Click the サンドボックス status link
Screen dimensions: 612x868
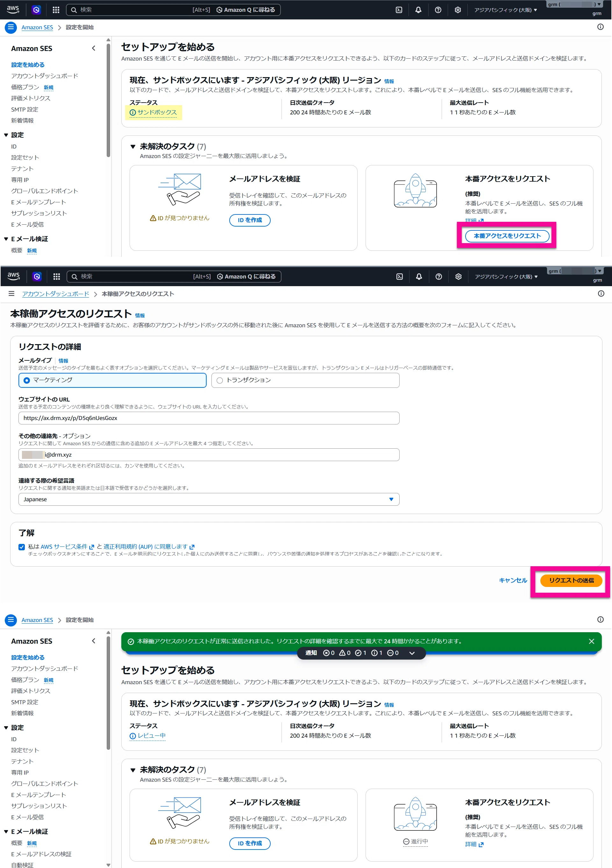[x=157, y=113]
